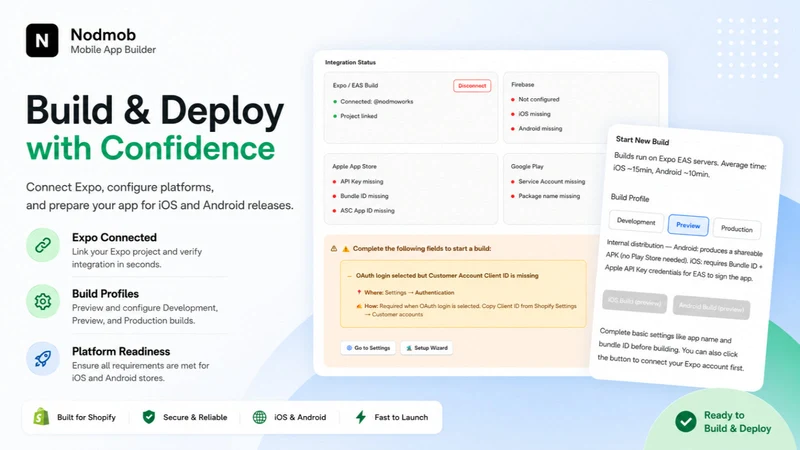Start the iOS Build (preview) button
800x450 pixels.
[x=634, y=302]
